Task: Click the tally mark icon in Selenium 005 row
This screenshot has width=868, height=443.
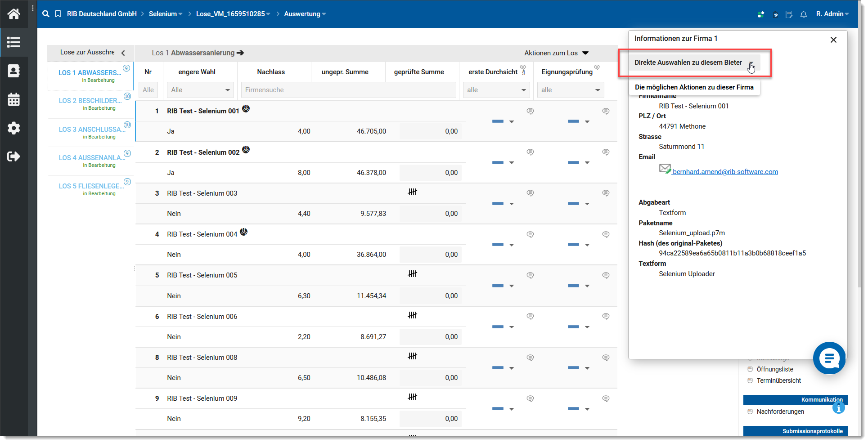Action: click(413, 274)
